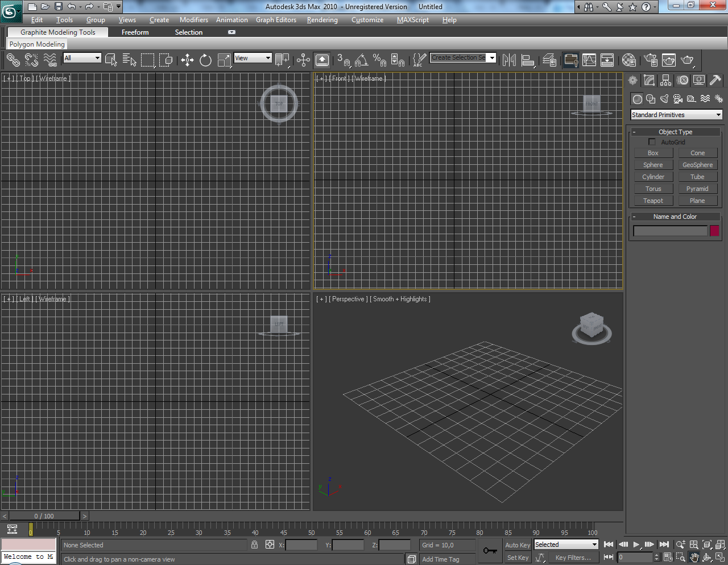Click the Sphere primitive button

(x=653, y=165)
